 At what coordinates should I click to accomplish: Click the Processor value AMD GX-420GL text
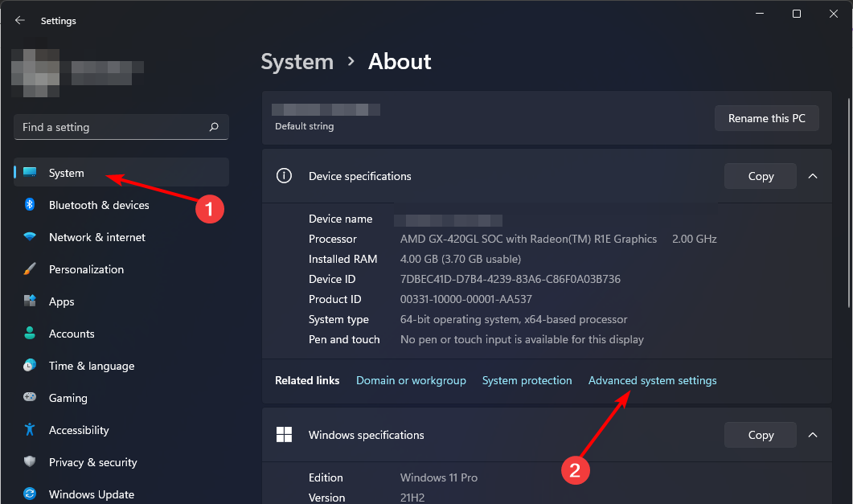click(528, 239)
